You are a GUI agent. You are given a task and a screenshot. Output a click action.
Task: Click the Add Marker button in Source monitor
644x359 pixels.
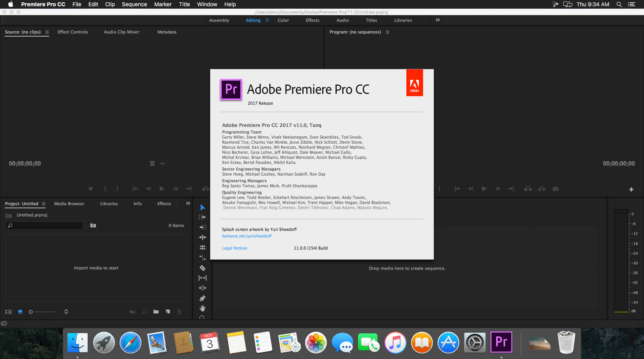click(x=90, y=189)
